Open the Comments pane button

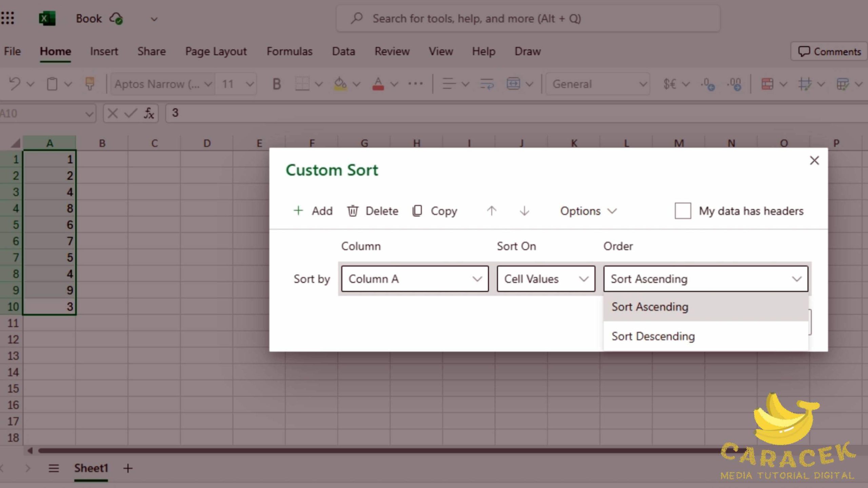point(829,52)
